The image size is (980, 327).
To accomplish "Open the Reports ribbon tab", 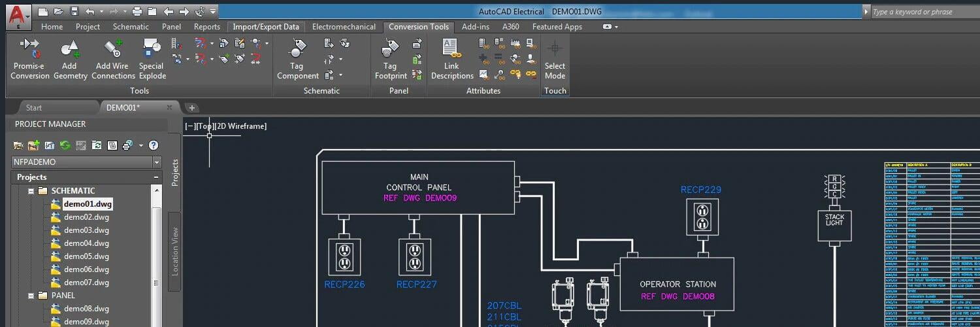I will pyautogui.click(x=207, y=27).
